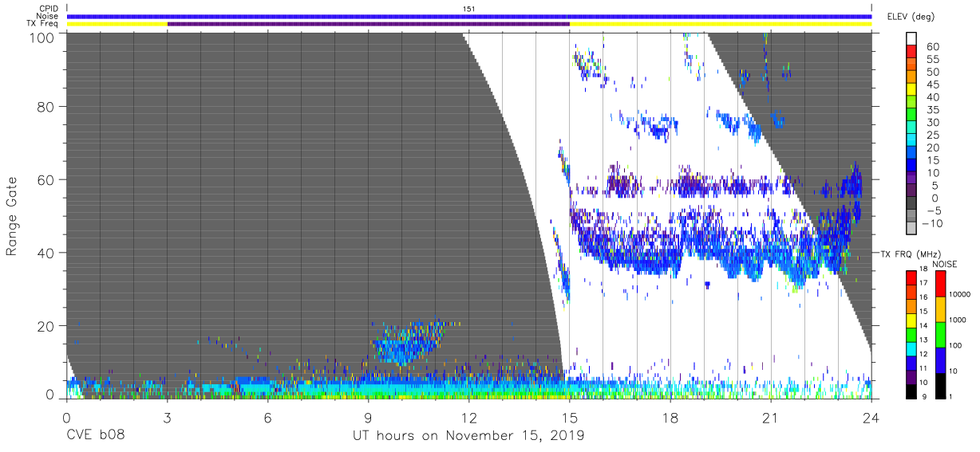Click the 24 tick on UT hours axis
Viewport: 980px width, 452px height.
coord(871,417)
